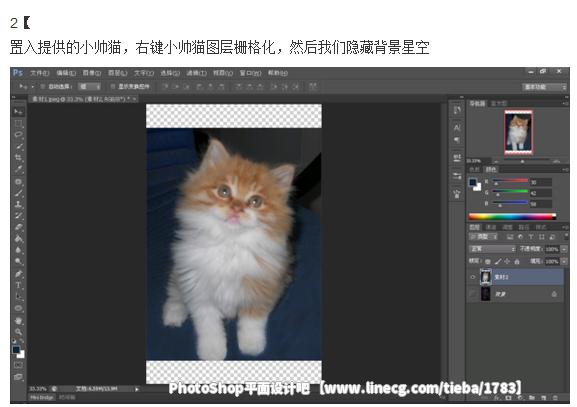The height and width of the screenshot is (407, 577).
Task: Open the 文件 menu
Action: point(39,73)
